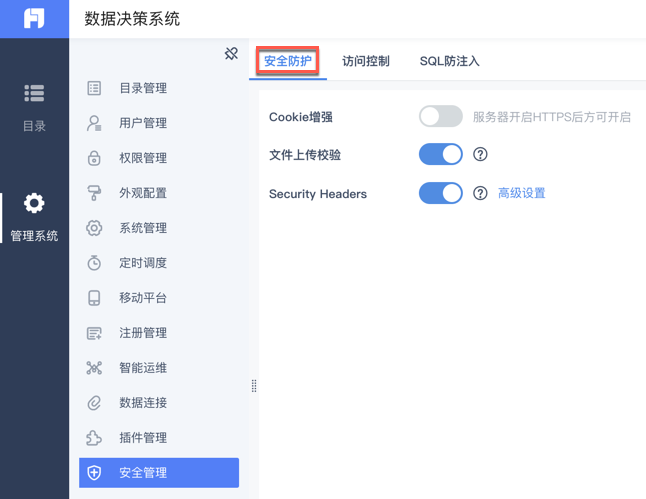The height and width of the screenshot is (499, 646).
Task: Turn off the Security Headers switch
Action: 440,193
